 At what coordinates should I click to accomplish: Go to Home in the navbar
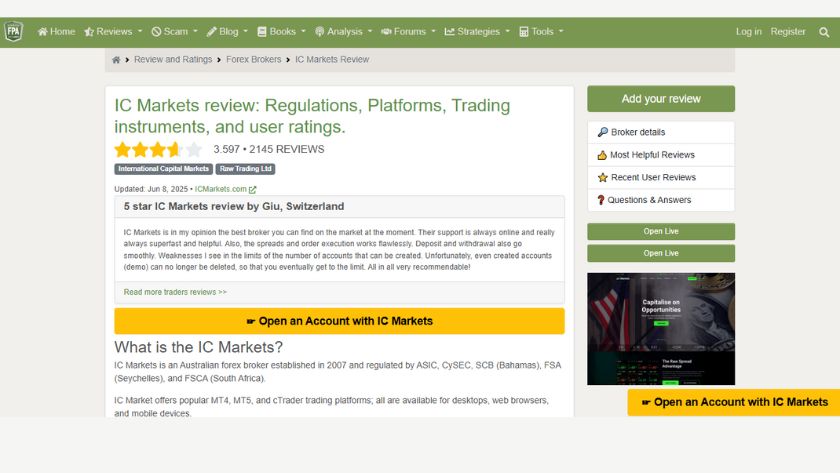coord(62,32)
